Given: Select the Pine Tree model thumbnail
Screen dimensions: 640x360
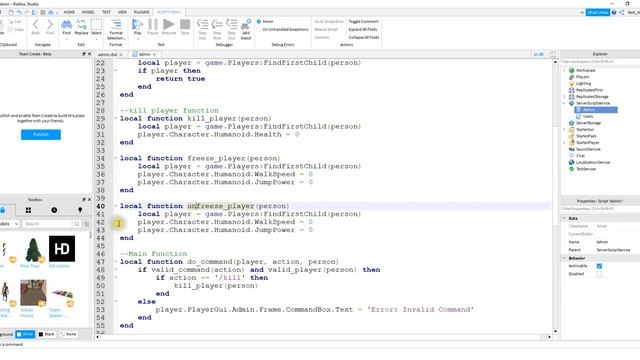Looking at the screenshot, I should 33,249.
